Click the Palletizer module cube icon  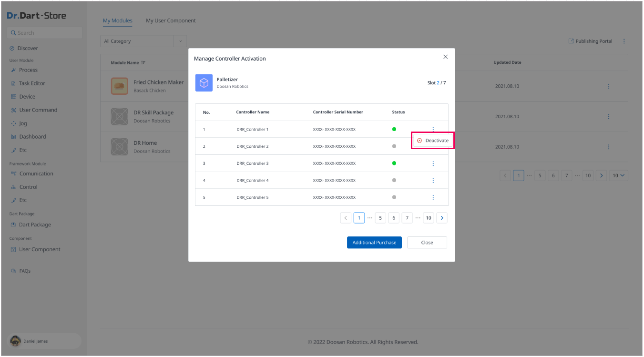pos(204,82)
